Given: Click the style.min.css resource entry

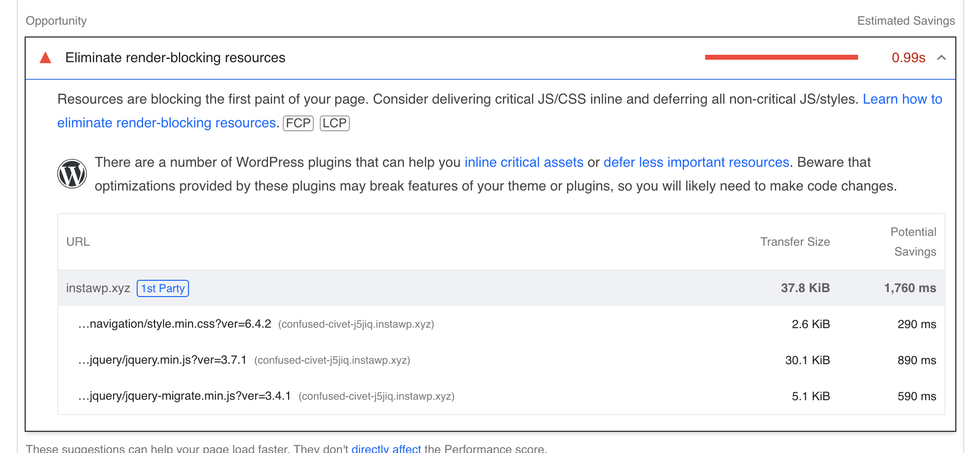Looking at the screenshot, I should click(174, 324).
